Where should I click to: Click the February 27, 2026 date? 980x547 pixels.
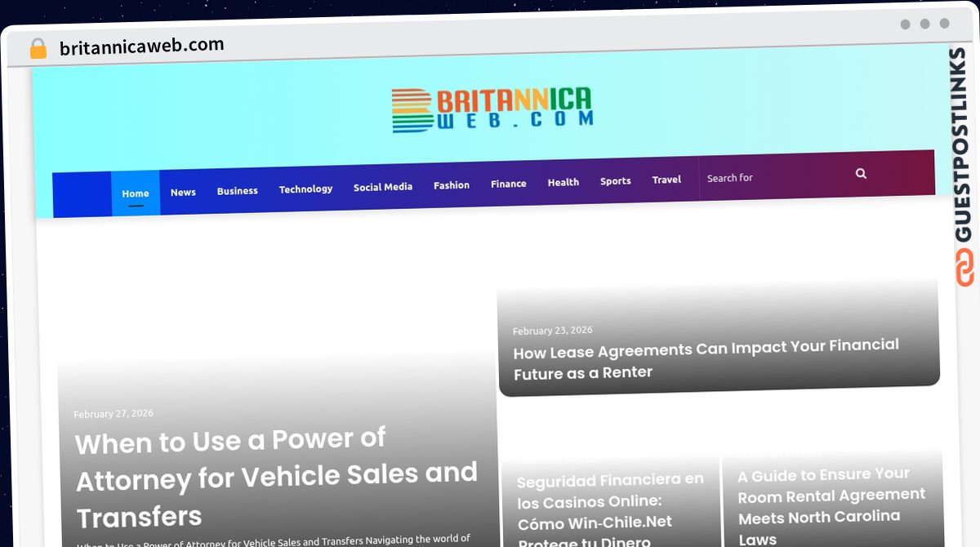114,414
